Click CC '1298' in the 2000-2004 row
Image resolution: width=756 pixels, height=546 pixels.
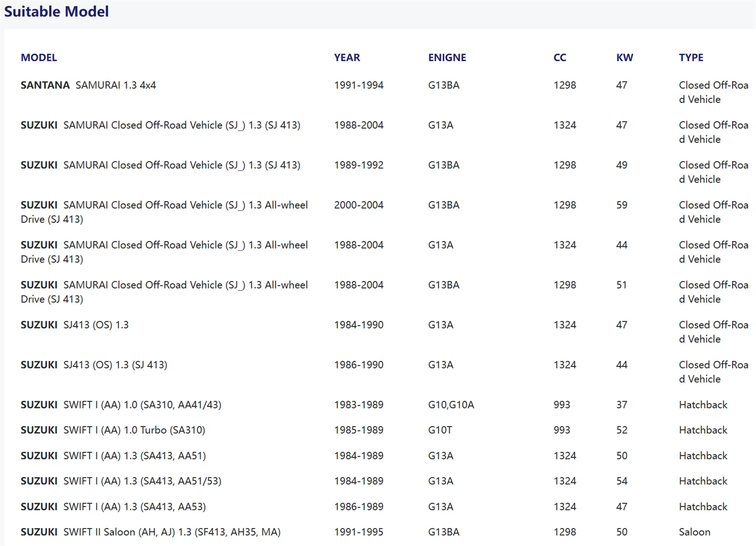(565, 205)
